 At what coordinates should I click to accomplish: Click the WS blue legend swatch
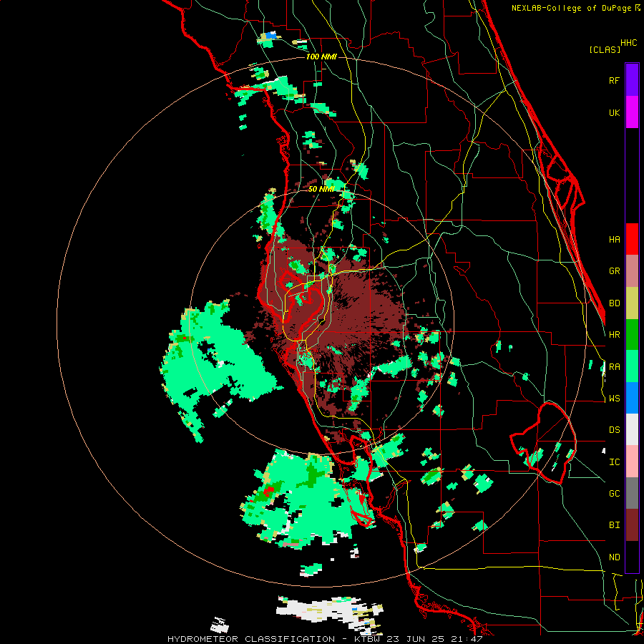632,398
